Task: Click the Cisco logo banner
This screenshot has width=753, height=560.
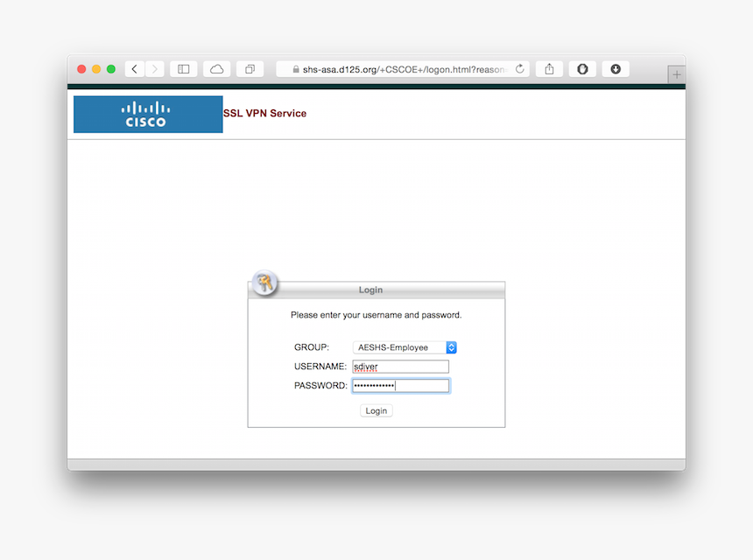Action: (x=147, y=114)
